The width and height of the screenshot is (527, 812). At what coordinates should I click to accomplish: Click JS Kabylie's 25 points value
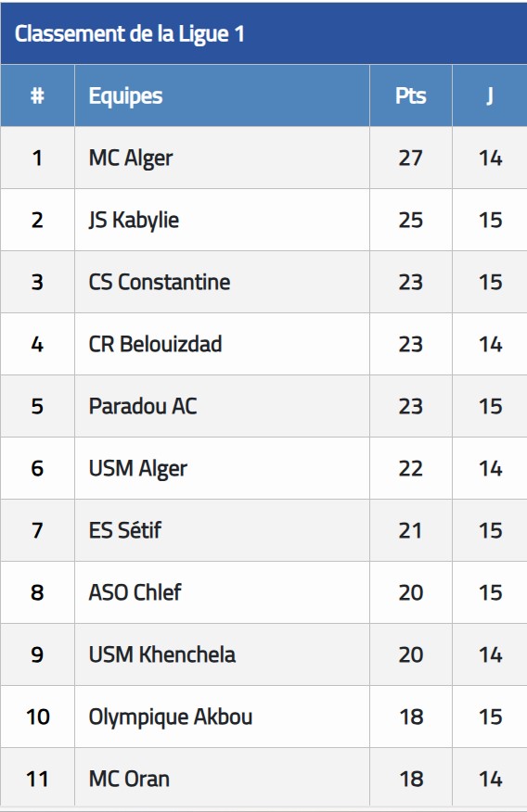pyautogui.click(x=411, y=220)
